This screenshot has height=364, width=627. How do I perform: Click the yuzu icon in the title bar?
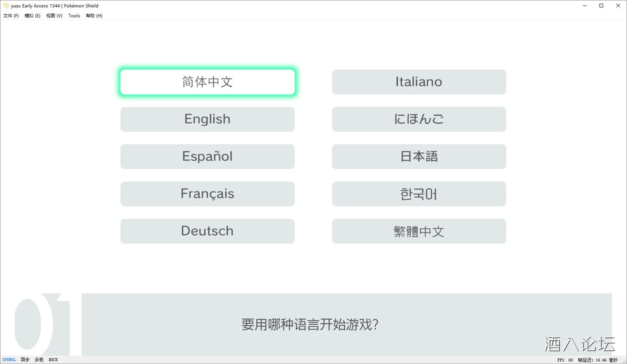click(6, 6)
